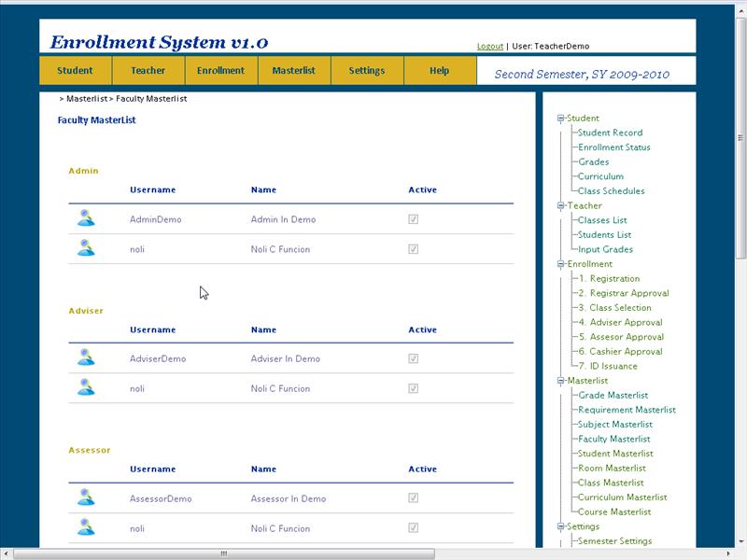Click user icon beside AdviserDemo row

tap(86, 357)
